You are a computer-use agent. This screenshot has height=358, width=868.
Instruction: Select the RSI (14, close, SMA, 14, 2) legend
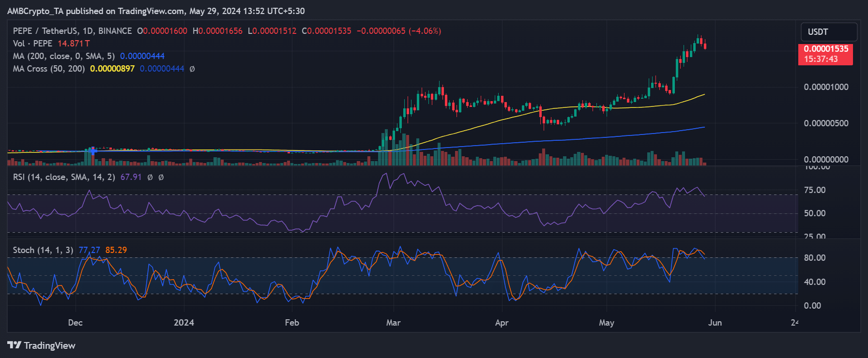pyautogui.click(x=64, y=177)
